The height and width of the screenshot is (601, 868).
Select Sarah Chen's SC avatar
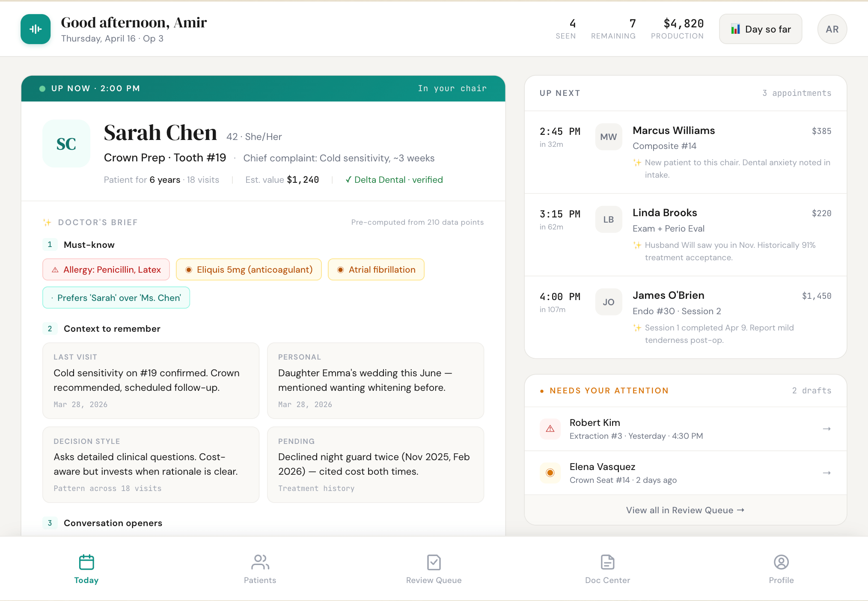pos(66,143)
